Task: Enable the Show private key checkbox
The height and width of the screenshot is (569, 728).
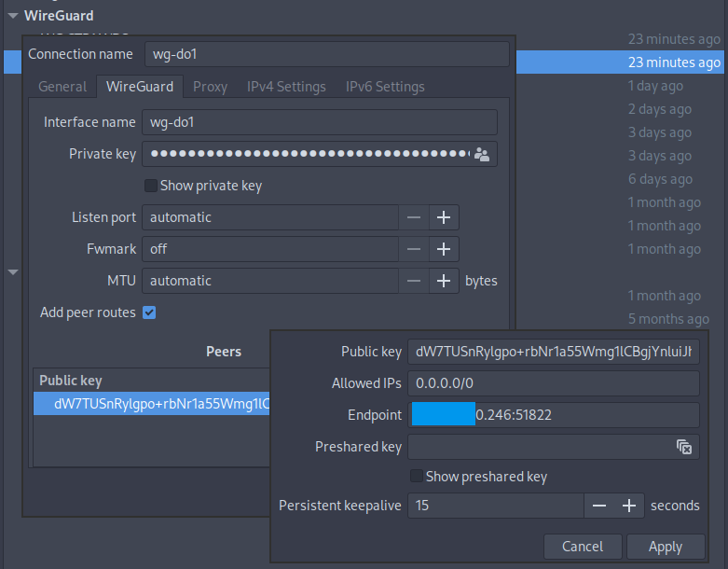Action: coord(151,186)
